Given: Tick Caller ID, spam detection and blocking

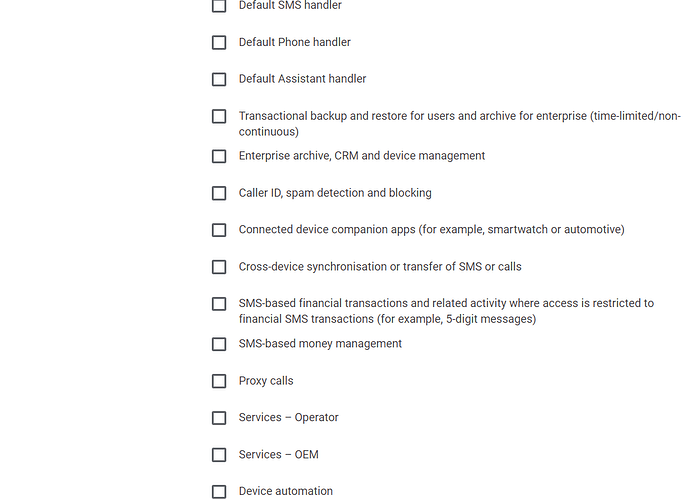Looking at the screenshot, I should (x=219, y=193).
